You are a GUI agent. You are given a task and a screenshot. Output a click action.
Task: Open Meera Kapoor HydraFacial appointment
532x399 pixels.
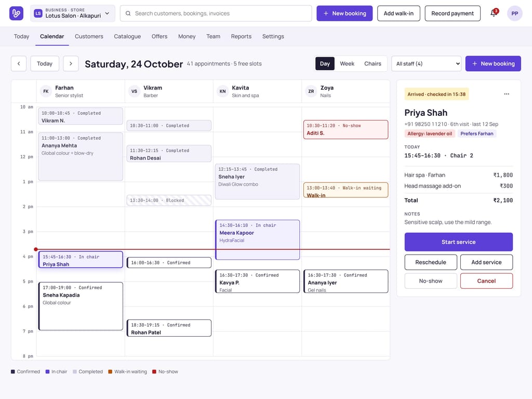pos(257,240)
